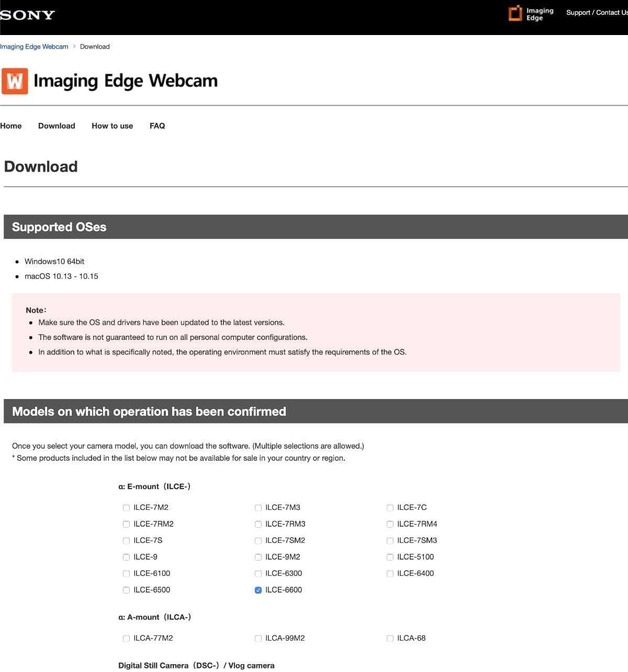Click the 'Imaging Edge Webcam' title text

click(126, 81)
